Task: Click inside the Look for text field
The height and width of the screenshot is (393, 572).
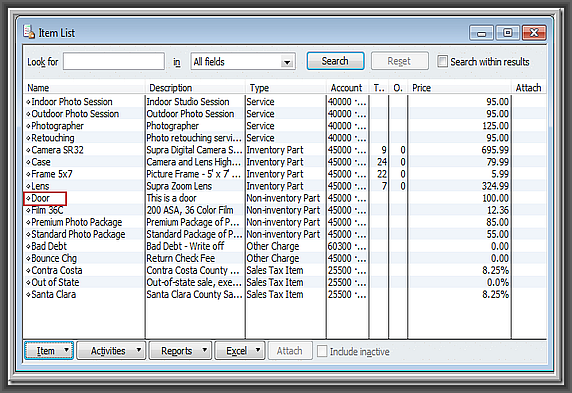Action: tap(114, 61)
